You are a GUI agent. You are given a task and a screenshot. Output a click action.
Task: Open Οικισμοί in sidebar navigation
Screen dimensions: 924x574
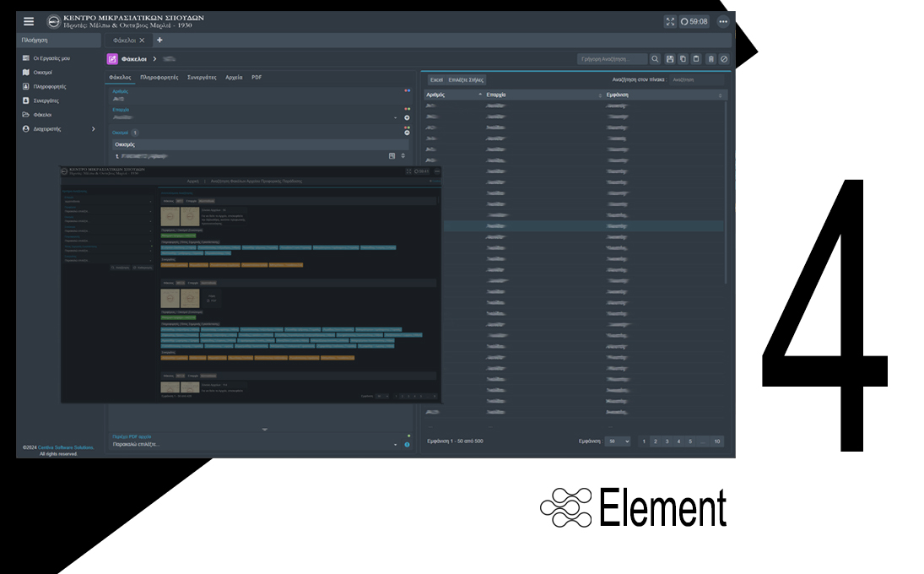(42, 73)
